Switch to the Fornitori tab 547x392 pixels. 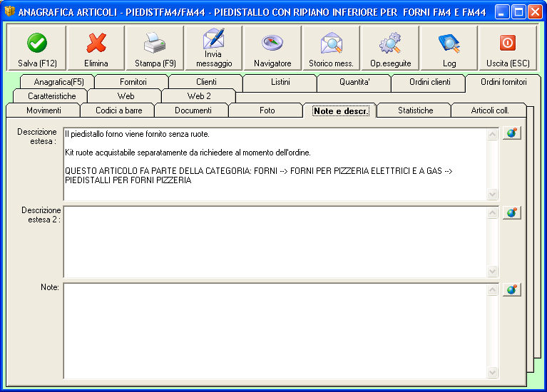(133, 82)
